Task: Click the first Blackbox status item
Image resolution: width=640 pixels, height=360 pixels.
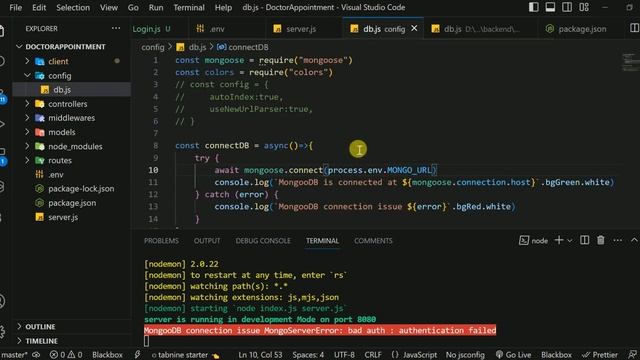Action: 107,355
